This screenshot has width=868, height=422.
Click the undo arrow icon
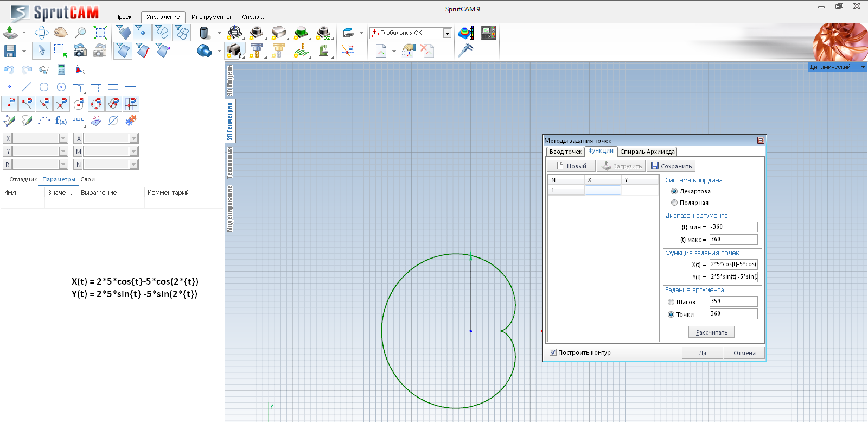9,70
